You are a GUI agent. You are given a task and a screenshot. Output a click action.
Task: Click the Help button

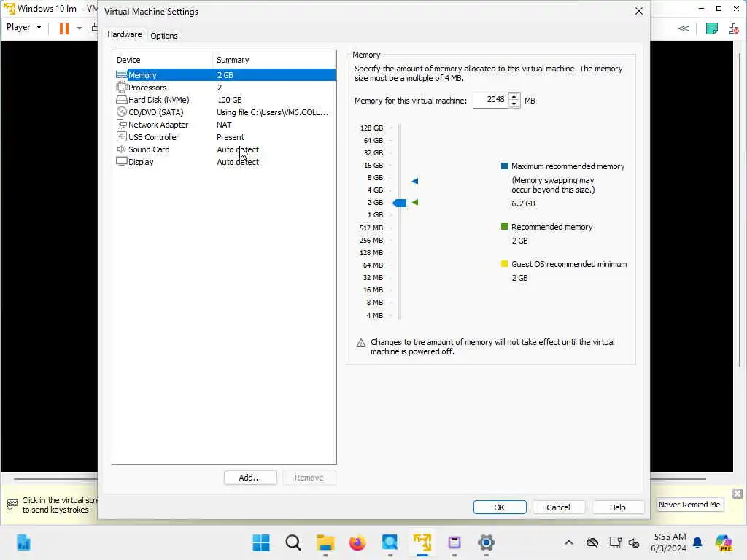click(x=617, y=507)
